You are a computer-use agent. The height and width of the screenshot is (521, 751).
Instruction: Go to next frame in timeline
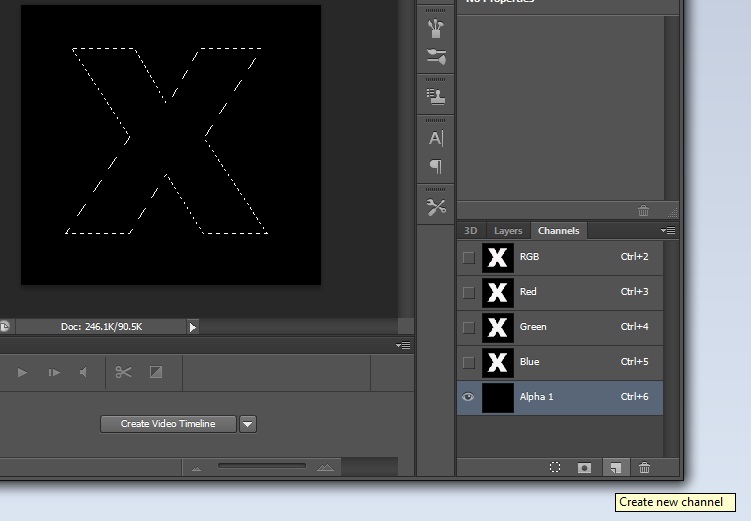54,372
